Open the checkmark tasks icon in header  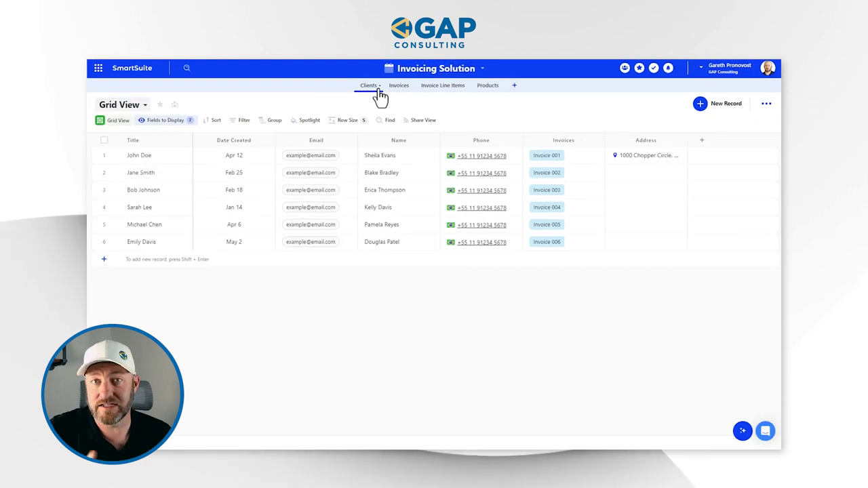[654, 68]
